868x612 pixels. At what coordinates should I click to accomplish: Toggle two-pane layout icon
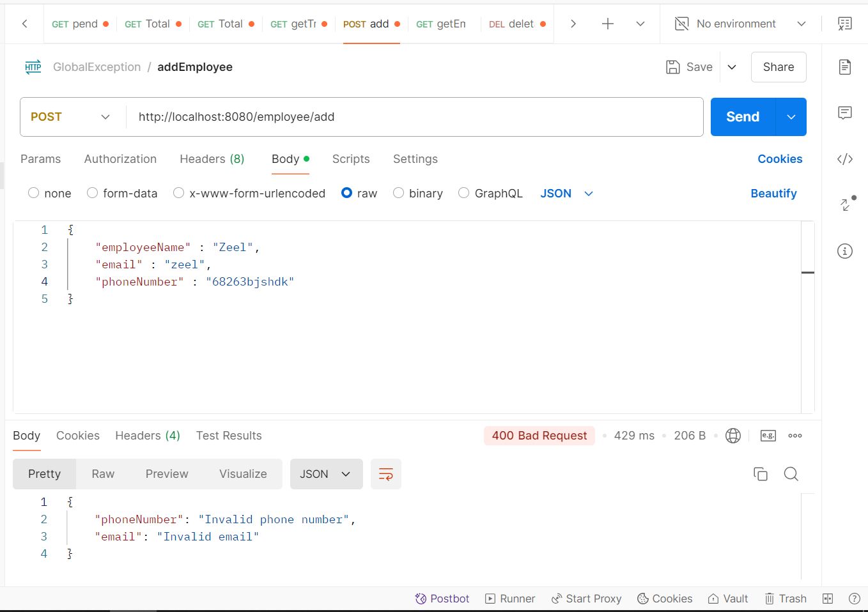tap(828, 599)
